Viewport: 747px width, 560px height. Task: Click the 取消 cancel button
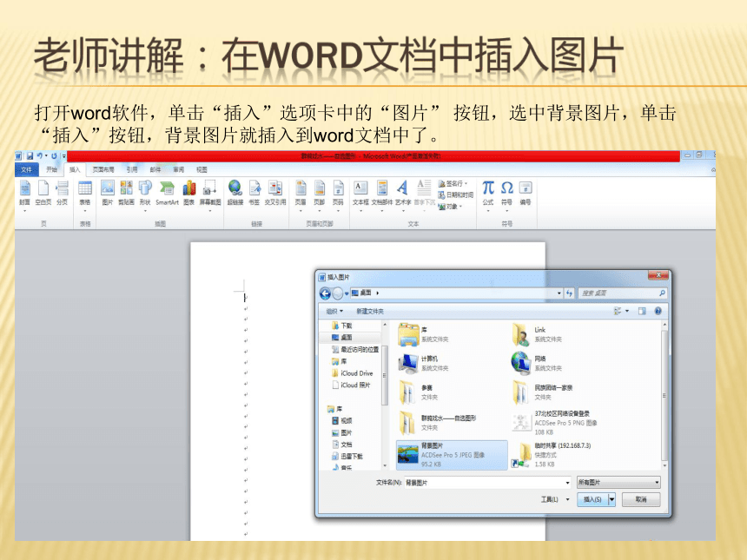point(641,499)
